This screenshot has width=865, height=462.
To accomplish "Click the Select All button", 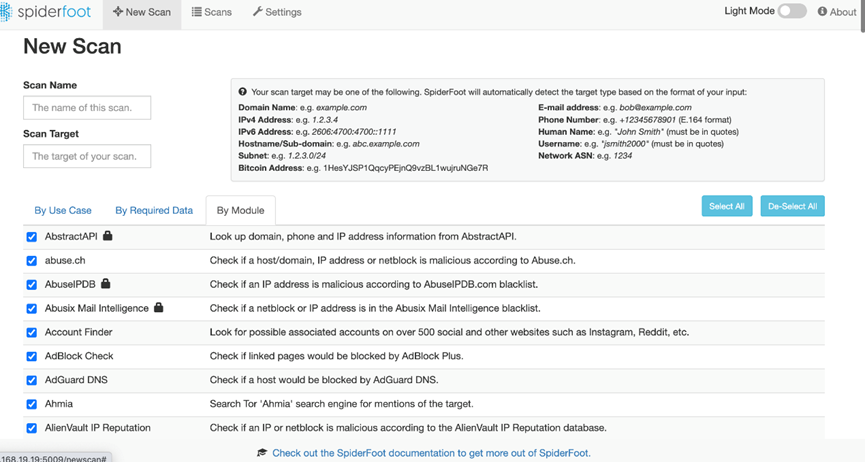I will click(x=727, y=206).
